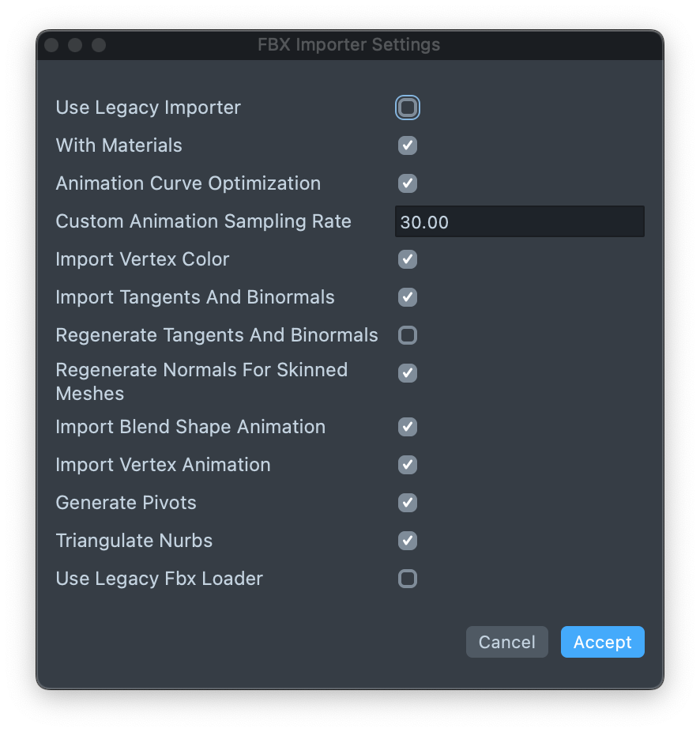This screenshot has height=732, width=700.
Task: Click the FBX Importer Settings title bar
Action: [x=349, y=45]
